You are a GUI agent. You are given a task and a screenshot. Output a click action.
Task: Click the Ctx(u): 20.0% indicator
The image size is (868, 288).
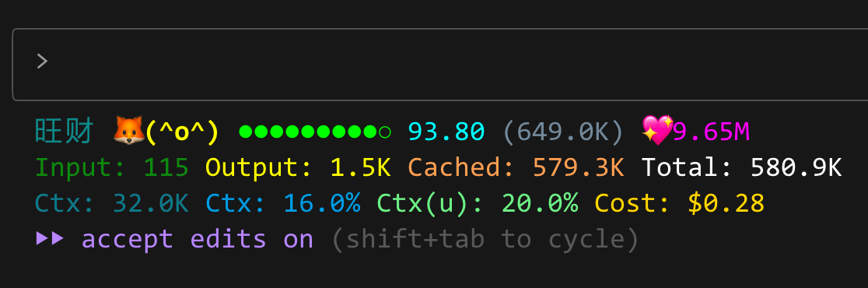(x=478, y=204)
